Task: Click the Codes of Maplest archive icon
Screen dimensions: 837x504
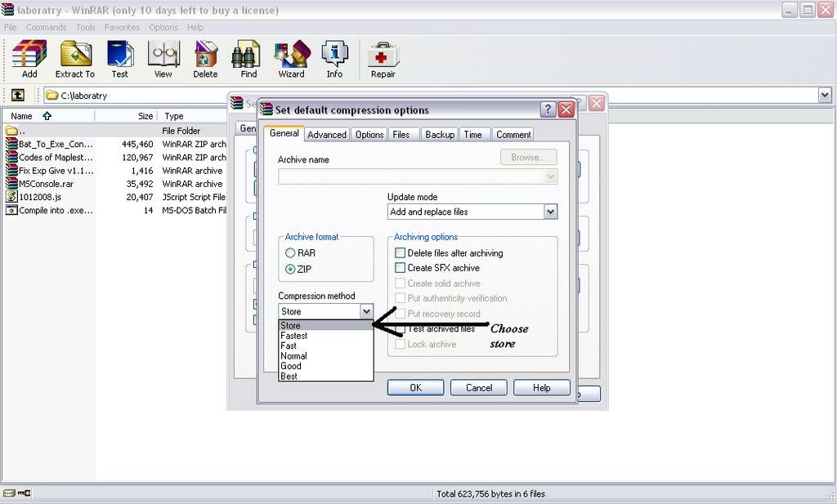Action: tap(11, 157)
